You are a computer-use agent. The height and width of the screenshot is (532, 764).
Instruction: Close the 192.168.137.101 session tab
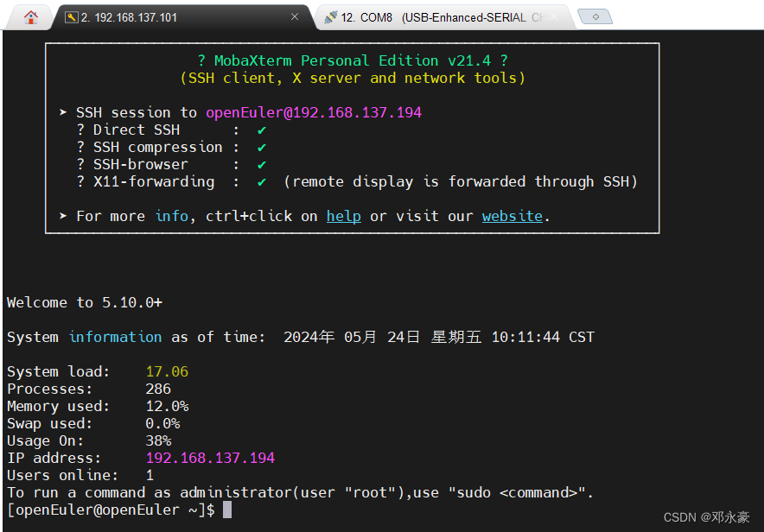coord(295,17)
